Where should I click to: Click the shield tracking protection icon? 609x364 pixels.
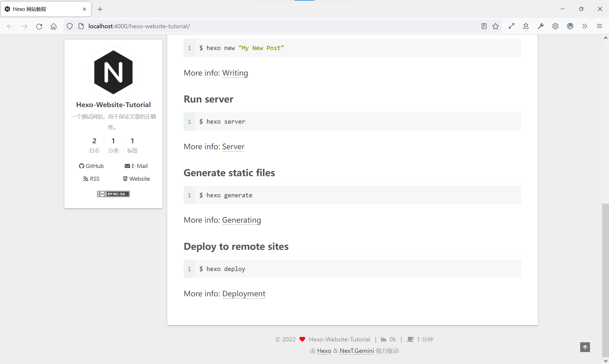(70, 26)
